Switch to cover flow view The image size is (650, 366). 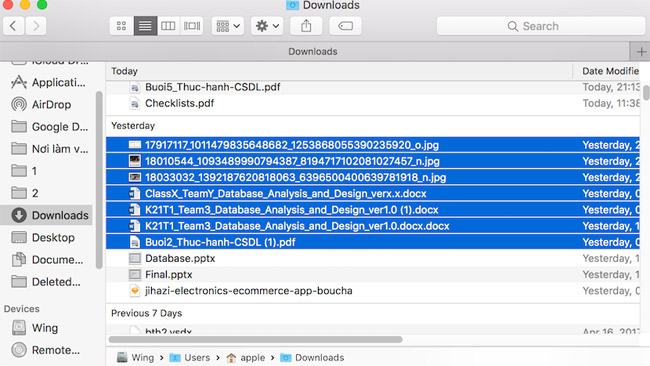(192, 26)
